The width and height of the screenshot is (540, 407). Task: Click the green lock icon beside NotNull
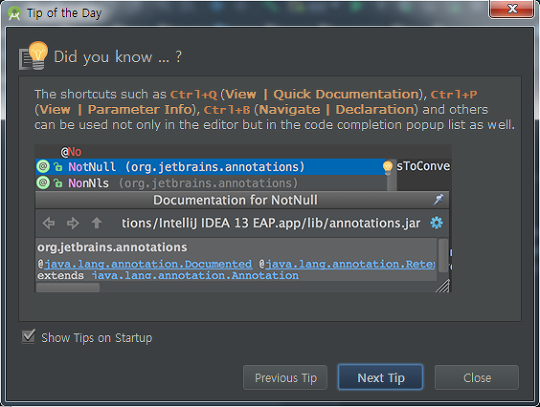(58, 167)
